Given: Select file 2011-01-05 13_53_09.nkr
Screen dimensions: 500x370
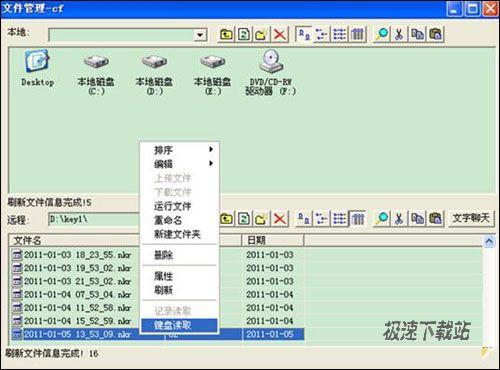Looking at the screenshot, I should [x=71, y=334].
